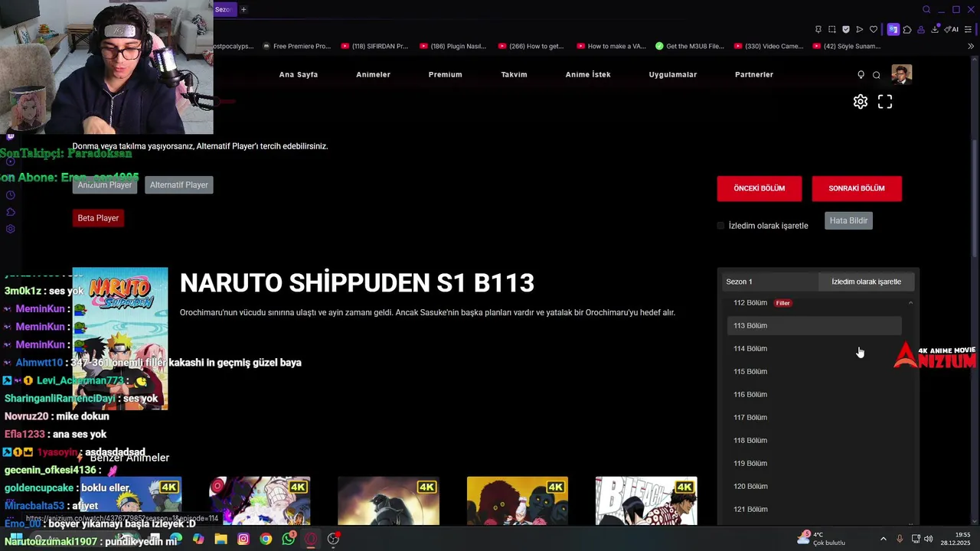Open the AI assistant icon in toolbar
Screen dimensions: 980x551
pyautogui.click(x=951, y=30)
